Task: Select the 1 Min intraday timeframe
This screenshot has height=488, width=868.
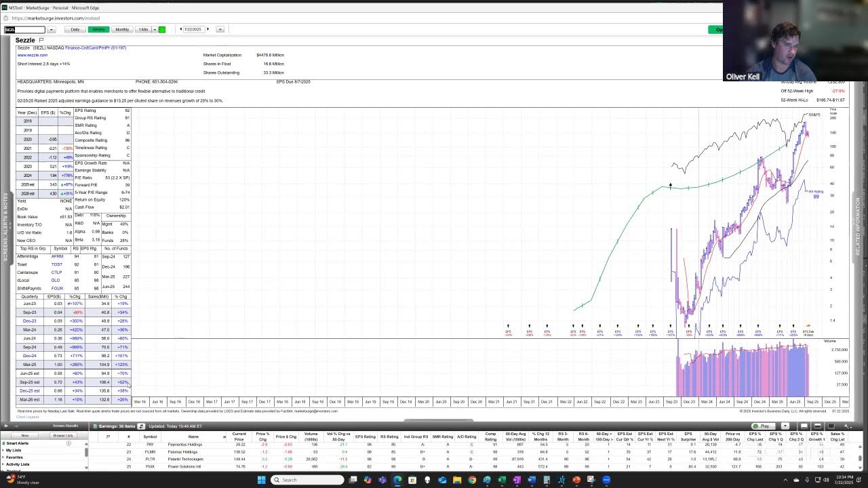Action: tap(143, 29)
